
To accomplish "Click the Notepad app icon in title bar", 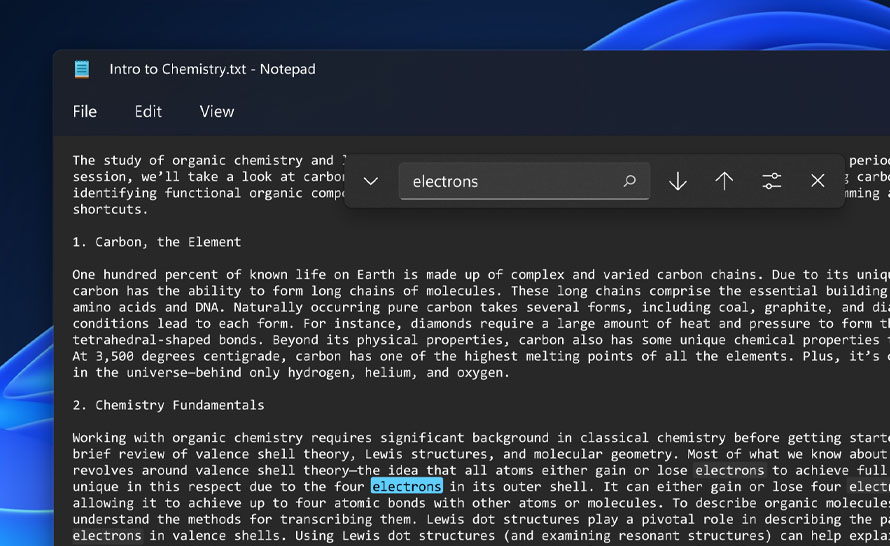I will click(82, 69).
